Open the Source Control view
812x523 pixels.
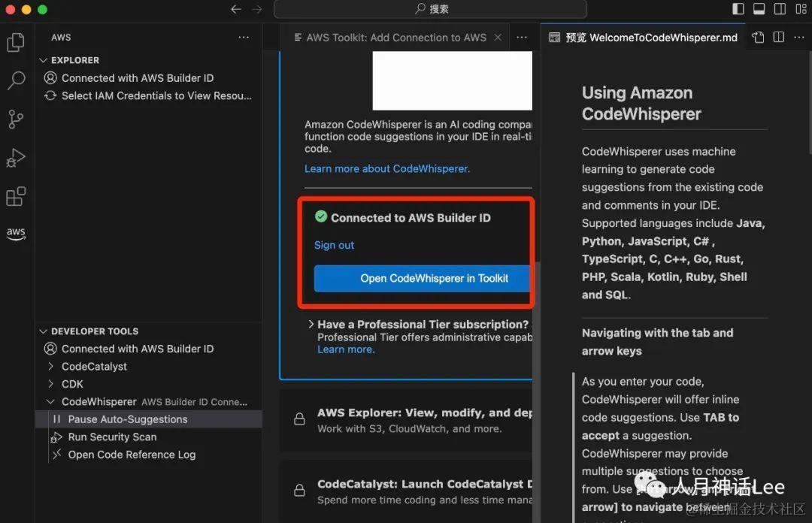coord(16,119)
